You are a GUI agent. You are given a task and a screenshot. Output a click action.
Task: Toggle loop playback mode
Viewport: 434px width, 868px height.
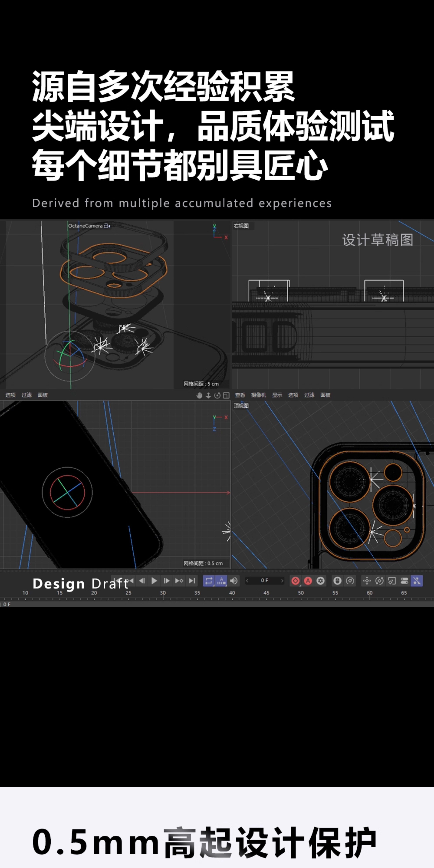click(209, 581)
